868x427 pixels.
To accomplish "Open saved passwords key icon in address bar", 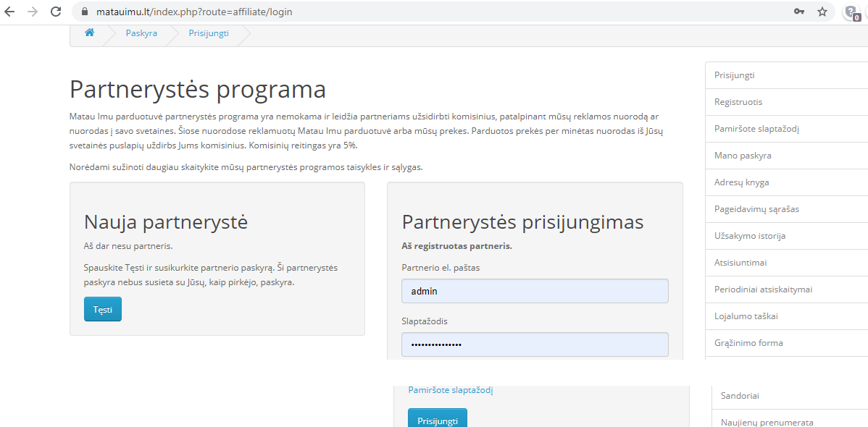I will coord(798,12).
